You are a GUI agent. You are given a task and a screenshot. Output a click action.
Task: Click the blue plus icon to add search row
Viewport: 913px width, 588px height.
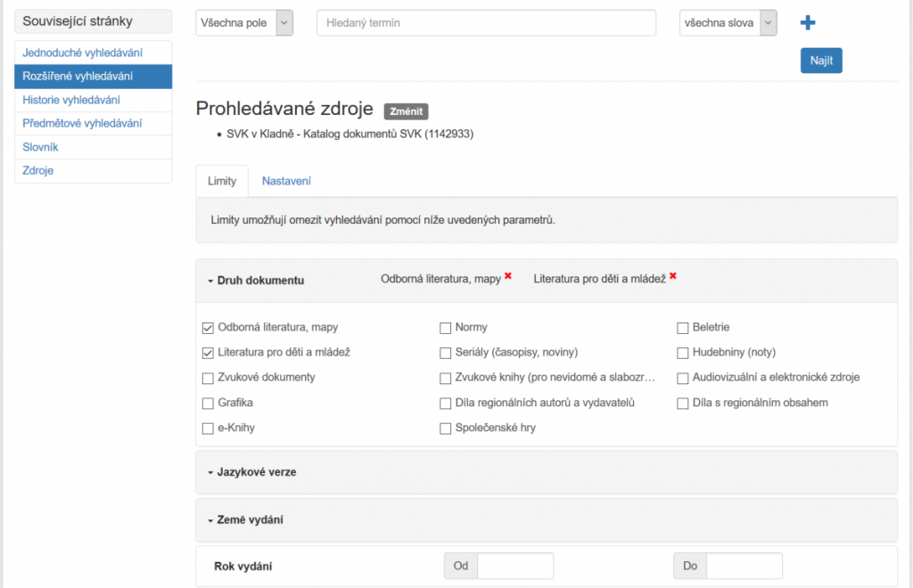coord(808,23)
